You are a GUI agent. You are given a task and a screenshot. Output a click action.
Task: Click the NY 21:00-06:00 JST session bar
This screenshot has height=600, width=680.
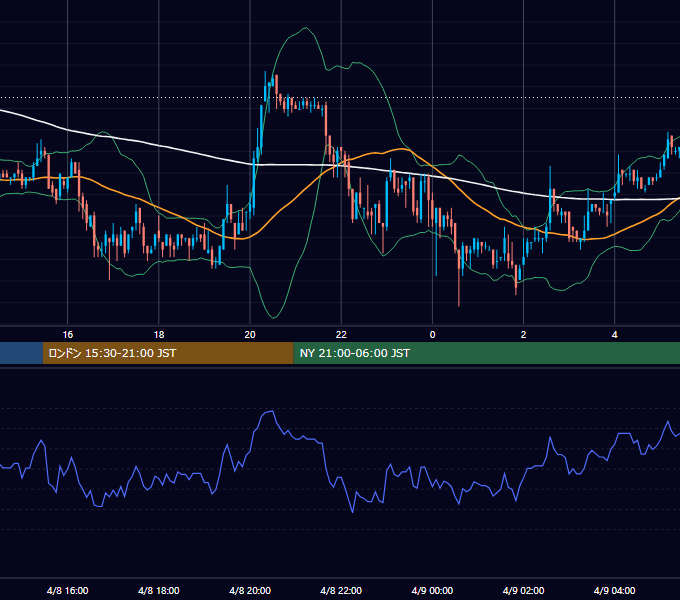click(x=487, y=353)
